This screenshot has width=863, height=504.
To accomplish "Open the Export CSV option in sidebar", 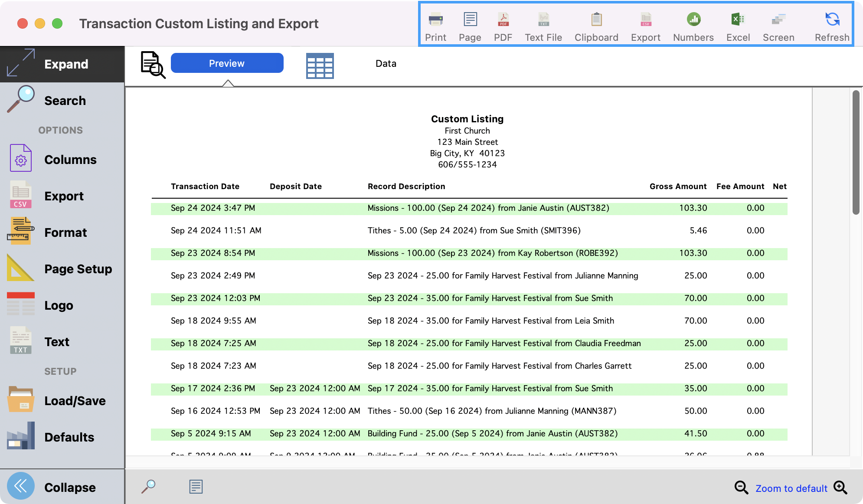I will point(63,196).
